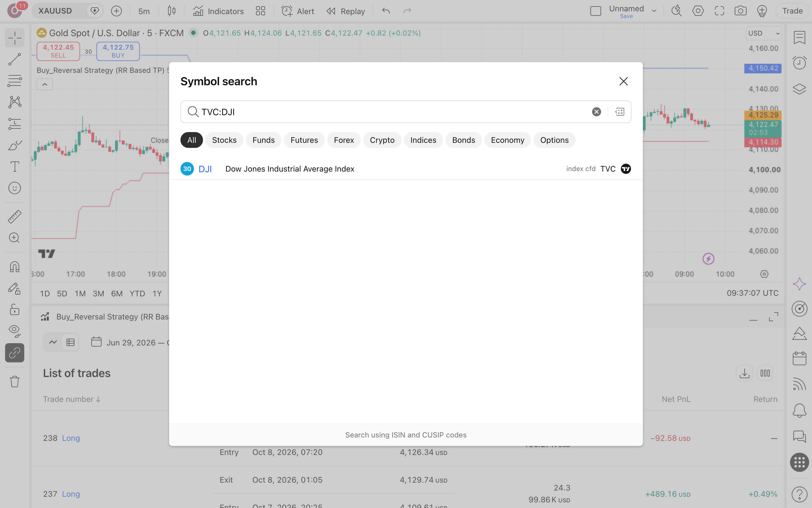Open the emoji and stickers tool
The height and width of the screenshot is (508, 812).
pyautogui.click(x=14, y=188)
